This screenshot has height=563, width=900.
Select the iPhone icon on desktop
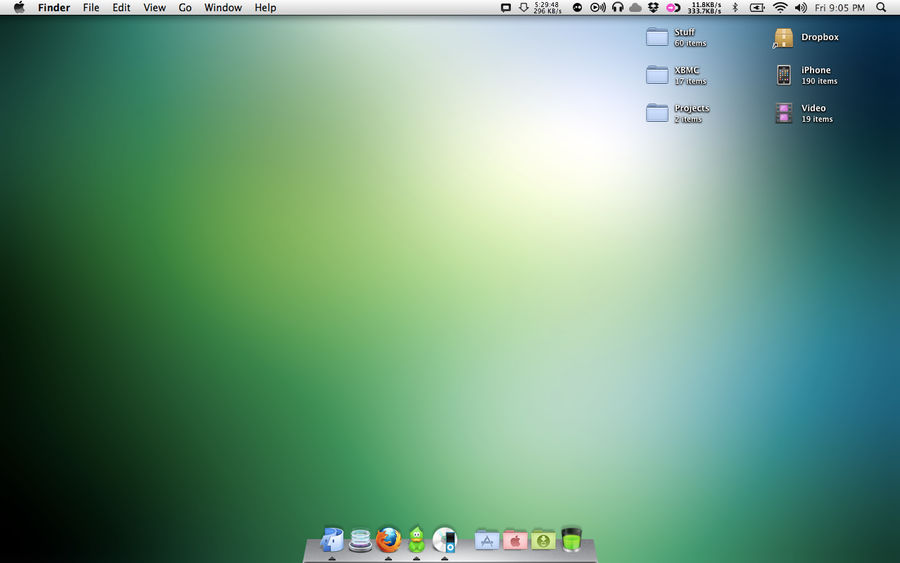click(x=783, y=75)
